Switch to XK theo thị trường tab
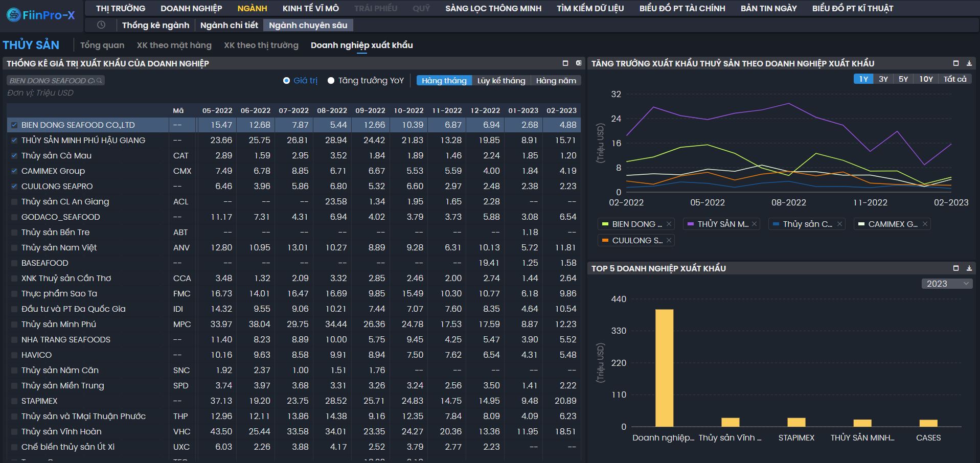Viewport: 980px width, 463px height. point(261,45)
